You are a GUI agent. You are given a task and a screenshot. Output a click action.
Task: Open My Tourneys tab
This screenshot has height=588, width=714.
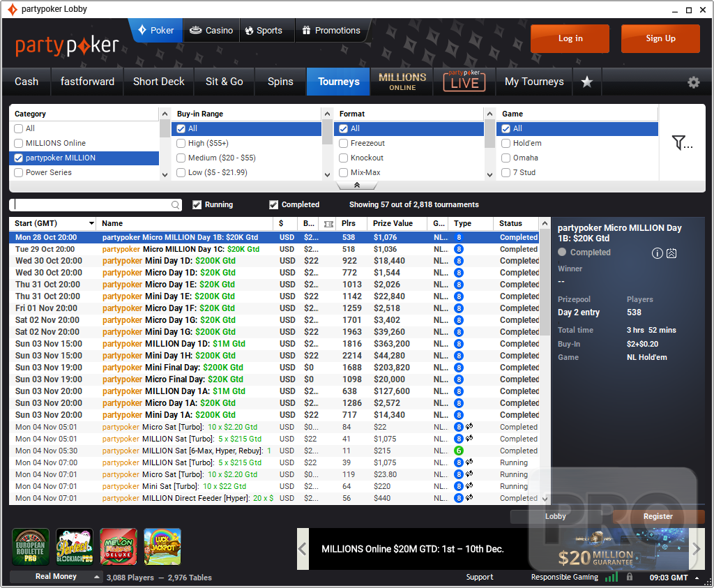[534, 82]
